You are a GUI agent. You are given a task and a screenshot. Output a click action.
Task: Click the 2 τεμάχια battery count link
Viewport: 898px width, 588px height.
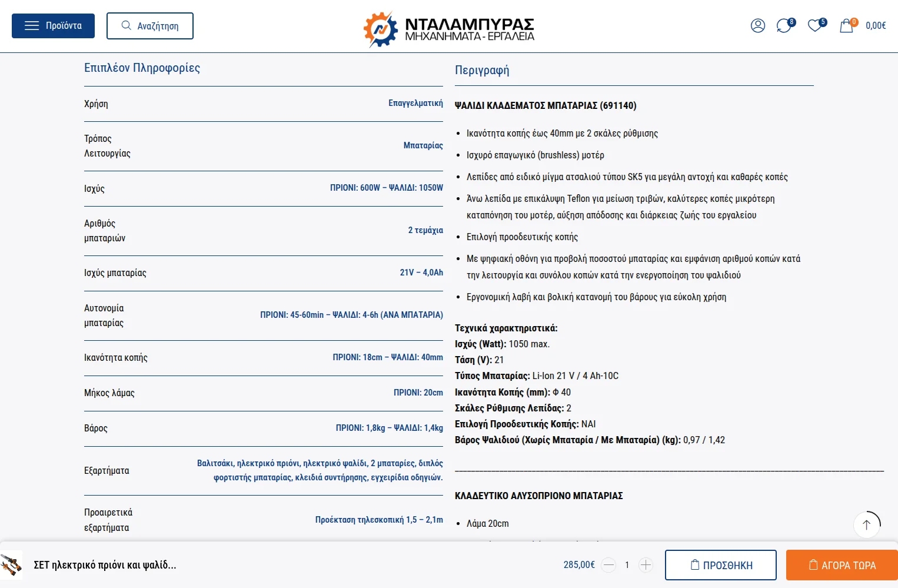(x=425, y=230)
